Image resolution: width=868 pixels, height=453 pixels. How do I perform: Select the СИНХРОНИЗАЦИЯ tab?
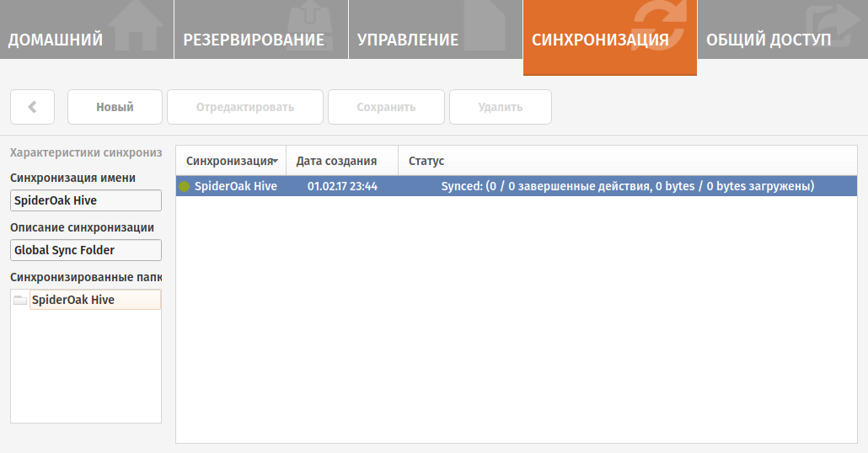pos(610,37)
